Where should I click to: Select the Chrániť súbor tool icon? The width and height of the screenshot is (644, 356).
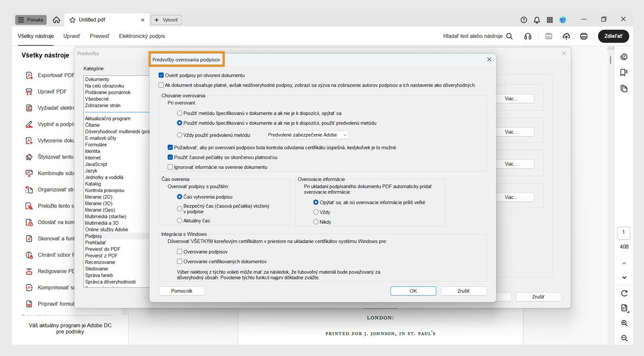29,255
